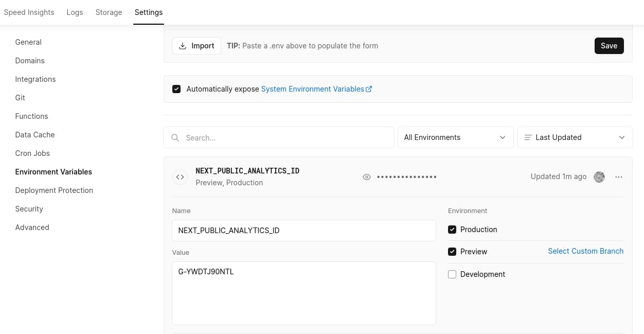Click the download icon on Import button
644x334 pixels.
183,46
